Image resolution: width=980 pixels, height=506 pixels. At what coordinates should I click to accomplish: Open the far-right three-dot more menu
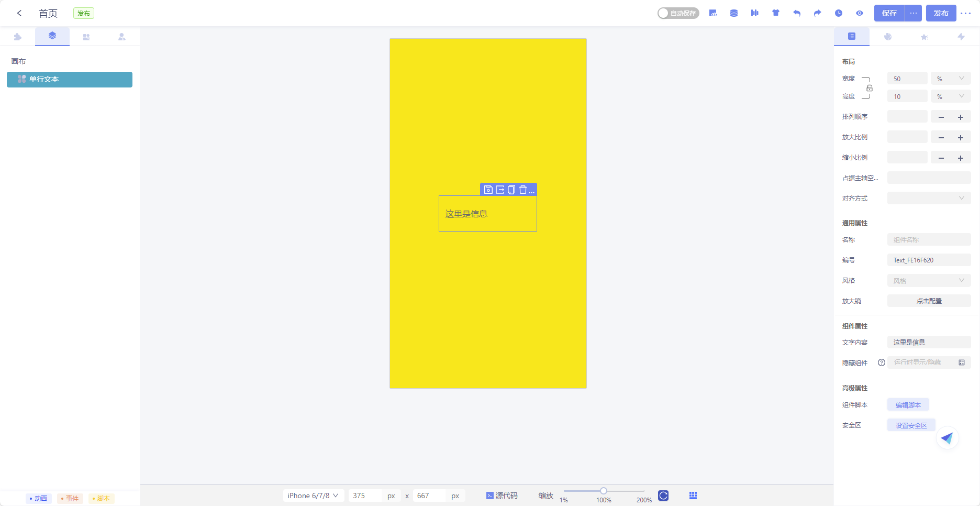(966, 13)
